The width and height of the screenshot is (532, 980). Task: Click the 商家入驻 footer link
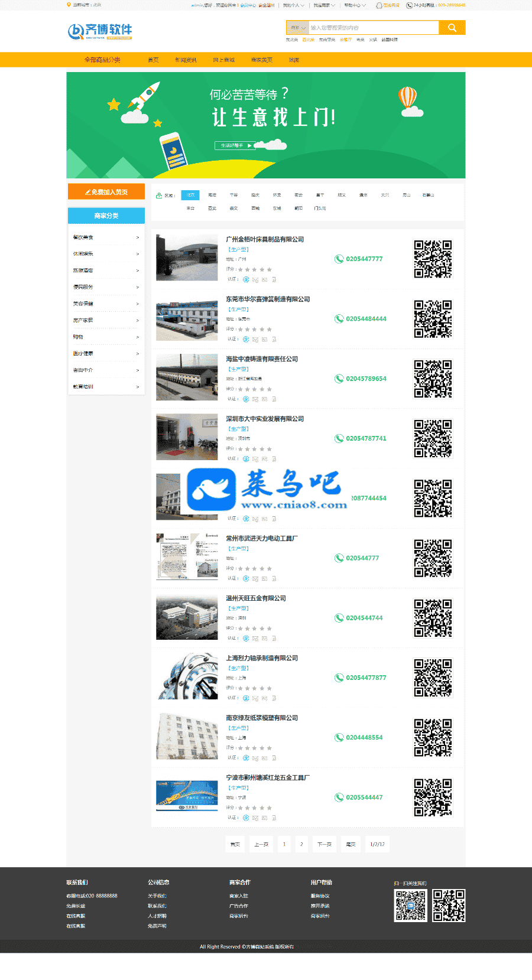[239, 896]
